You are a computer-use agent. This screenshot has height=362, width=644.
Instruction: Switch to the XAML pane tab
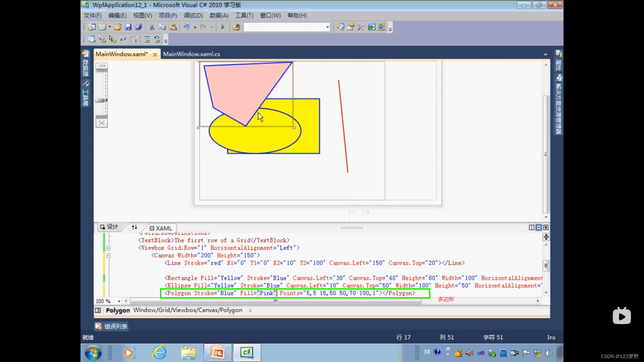point(161,228)
